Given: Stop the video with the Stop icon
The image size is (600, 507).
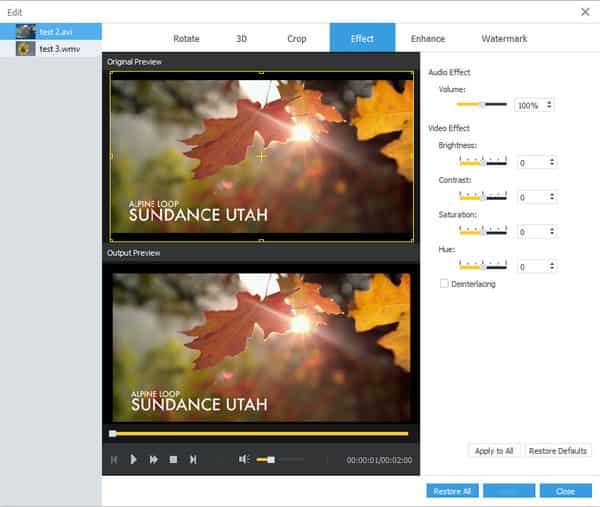Looking at the screenshot, I should (173, 459).
